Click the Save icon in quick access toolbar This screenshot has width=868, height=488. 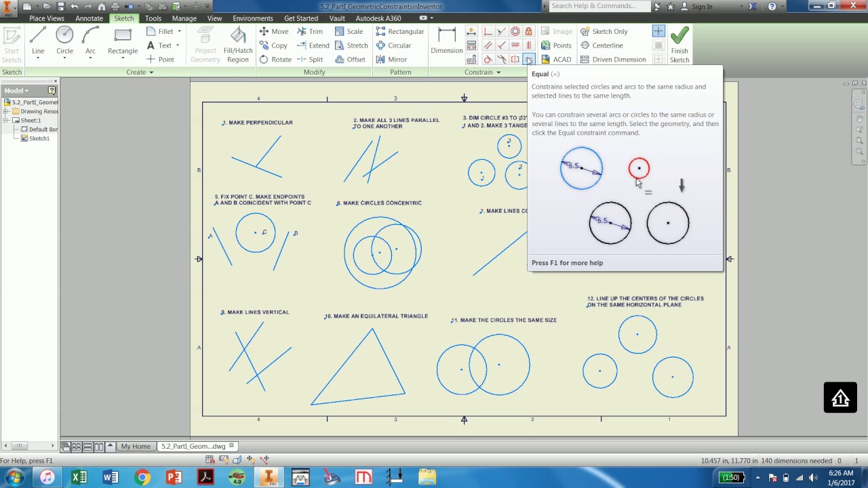click(x=60, y=6)
